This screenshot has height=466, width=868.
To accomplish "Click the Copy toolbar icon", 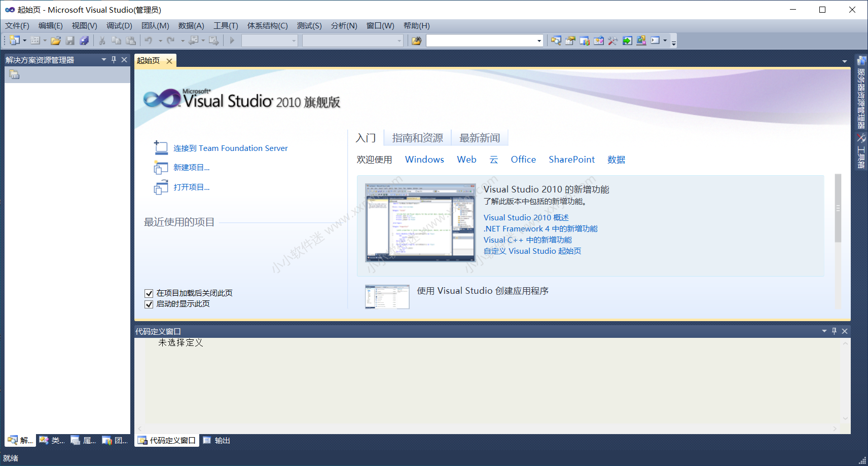I will point(116,41).
